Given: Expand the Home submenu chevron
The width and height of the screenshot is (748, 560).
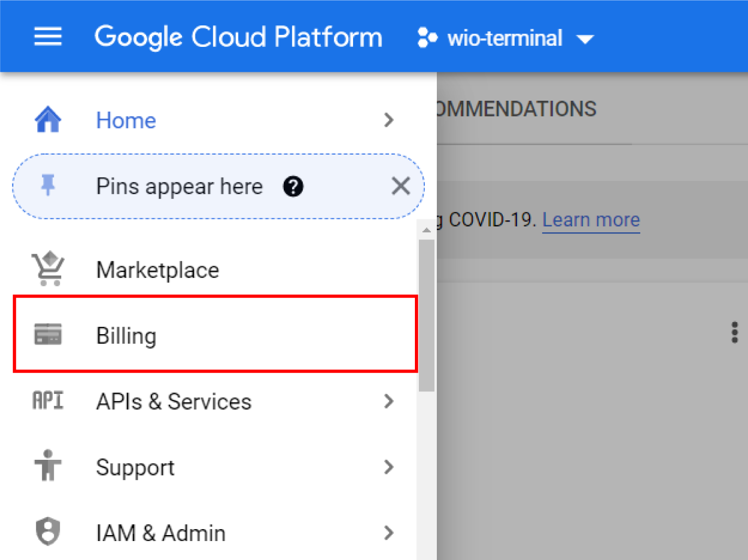Looking at the screenshot, I should (x=389, y=120).
